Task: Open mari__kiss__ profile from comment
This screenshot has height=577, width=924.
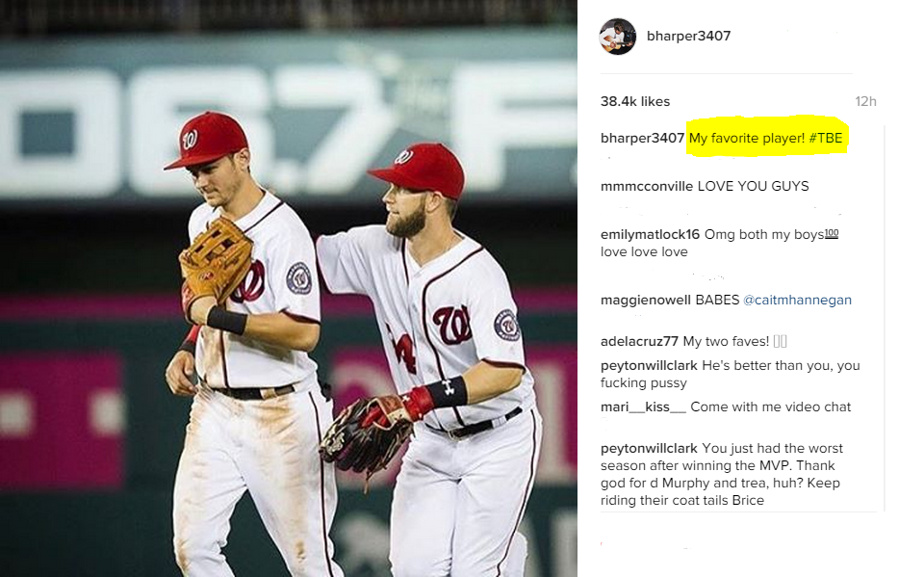Action: click(643, 407)
